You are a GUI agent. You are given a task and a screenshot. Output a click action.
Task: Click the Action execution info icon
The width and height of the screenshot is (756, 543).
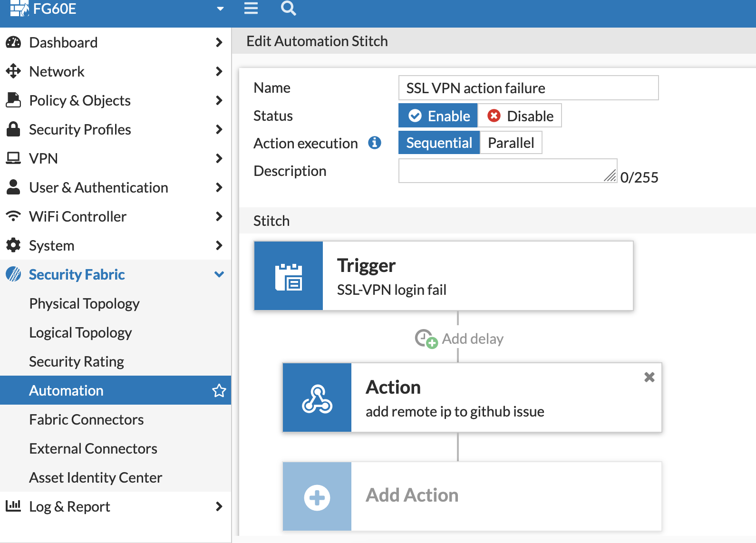click(x=375, y=143)
